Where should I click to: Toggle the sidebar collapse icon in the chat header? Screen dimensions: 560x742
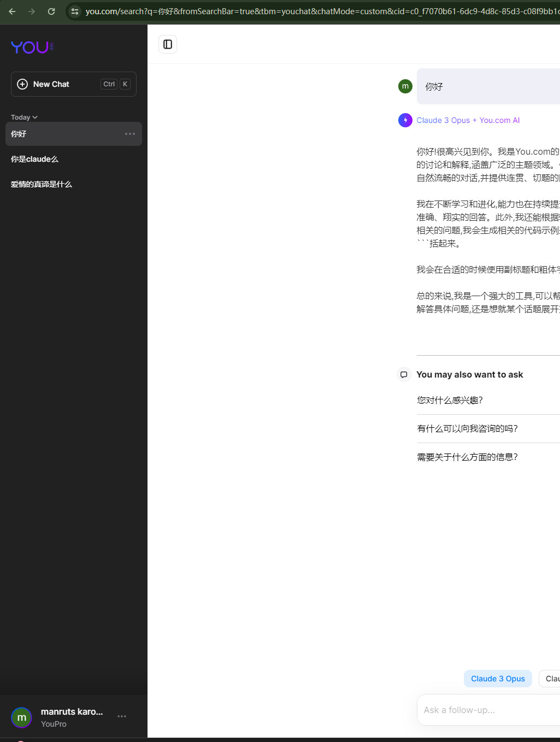coord(167,44)
